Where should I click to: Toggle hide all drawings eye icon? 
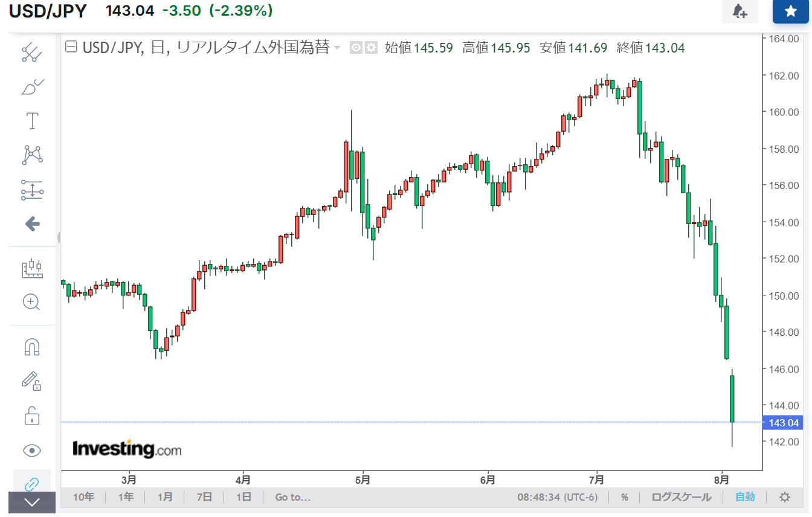pyautogui.click(x=31, y=450)
